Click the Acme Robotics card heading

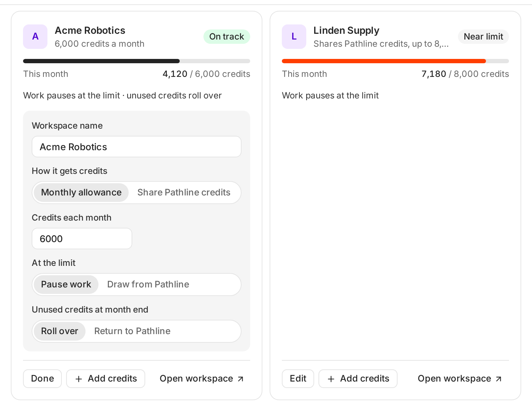(x=90, y=31)
